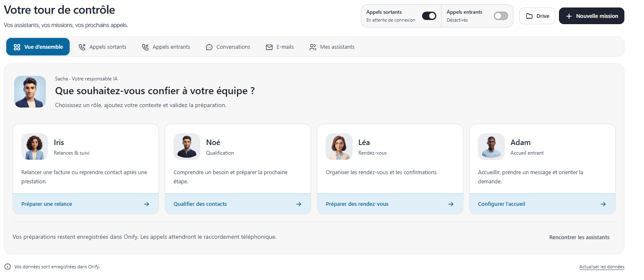This screenshot has width=644, height=280.
Task: Click the info icon near data notice
Action: pyautogui.click(x=8, y=267)
